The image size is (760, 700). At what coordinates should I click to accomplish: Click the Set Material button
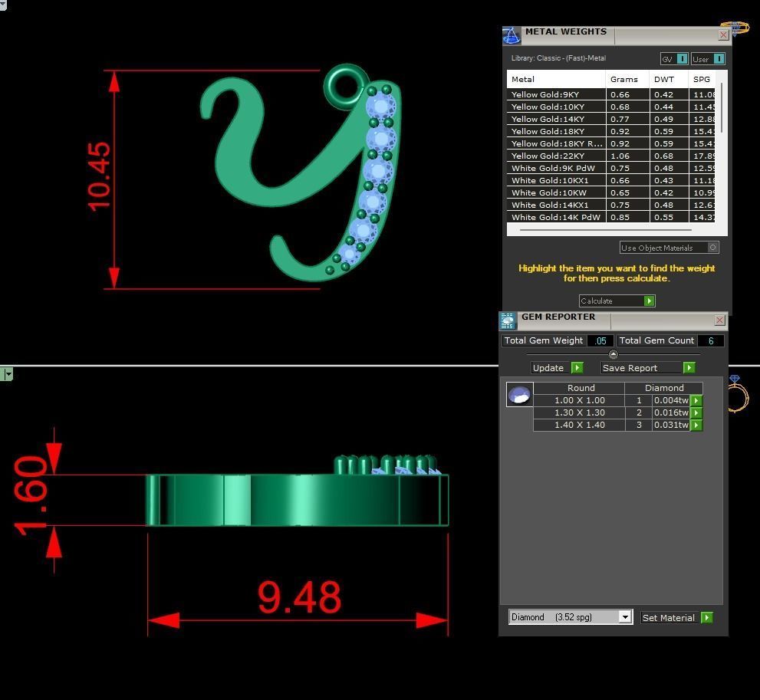676,618
